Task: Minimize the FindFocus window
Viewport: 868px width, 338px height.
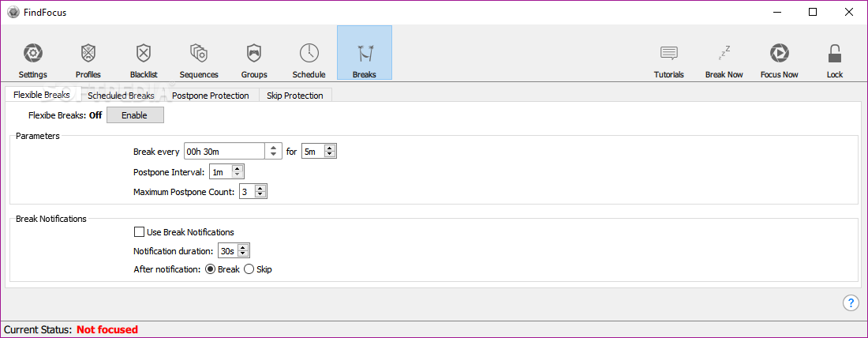Action: pos(777,12)
